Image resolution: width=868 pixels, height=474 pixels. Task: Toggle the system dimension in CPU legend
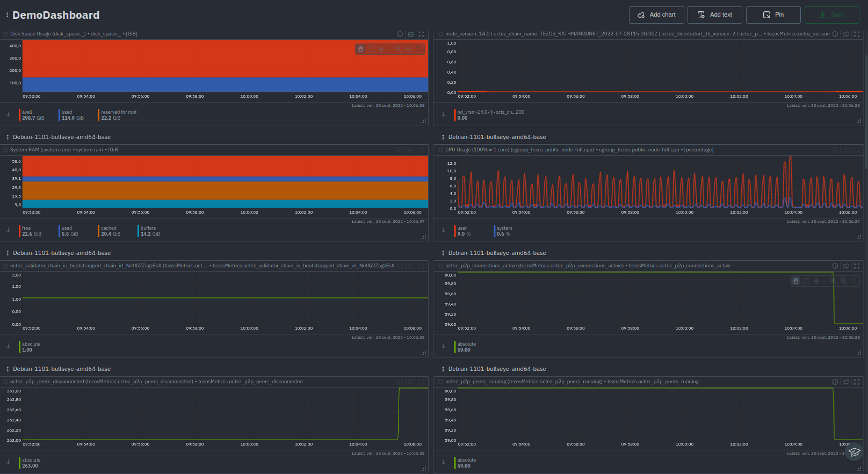coord(504,231)
